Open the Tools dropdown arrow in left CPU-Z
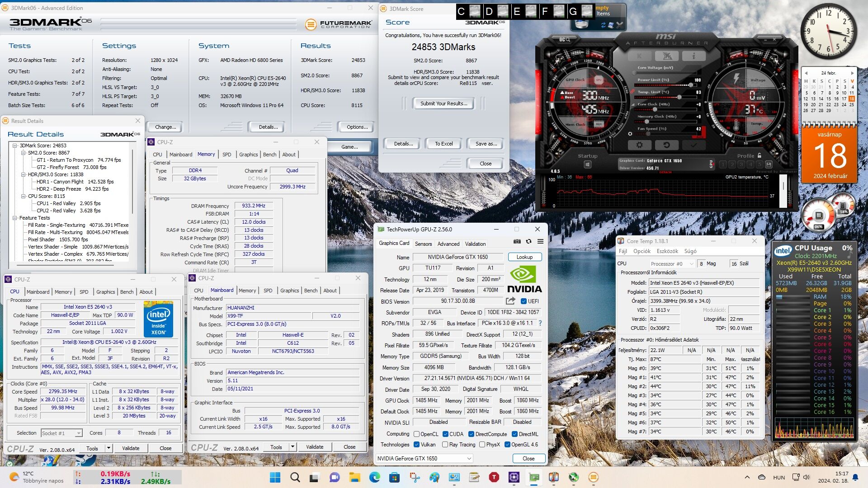This screenshot has width=868, height=488. [x=108, y=448]
